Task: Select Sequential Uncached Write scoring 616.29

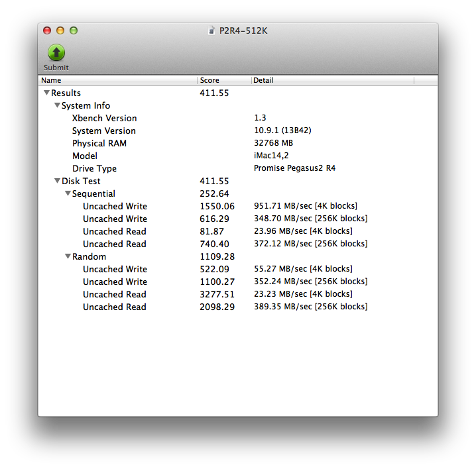Action: point(238,219)
